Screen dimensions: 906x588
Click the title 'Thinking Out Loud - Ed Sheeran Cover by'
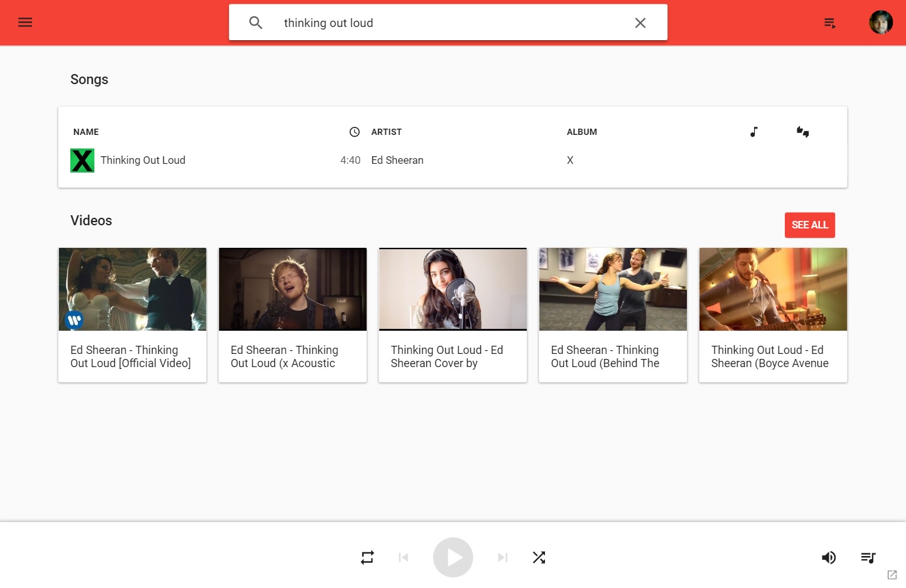(447, 356)
